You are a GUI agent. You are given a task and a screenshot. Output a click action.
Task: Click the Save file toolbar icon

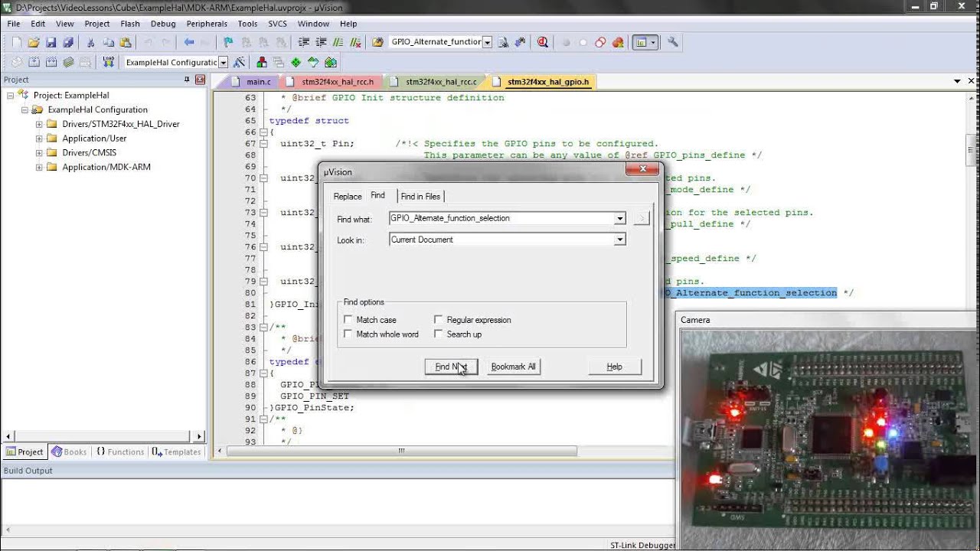point(51,43)
